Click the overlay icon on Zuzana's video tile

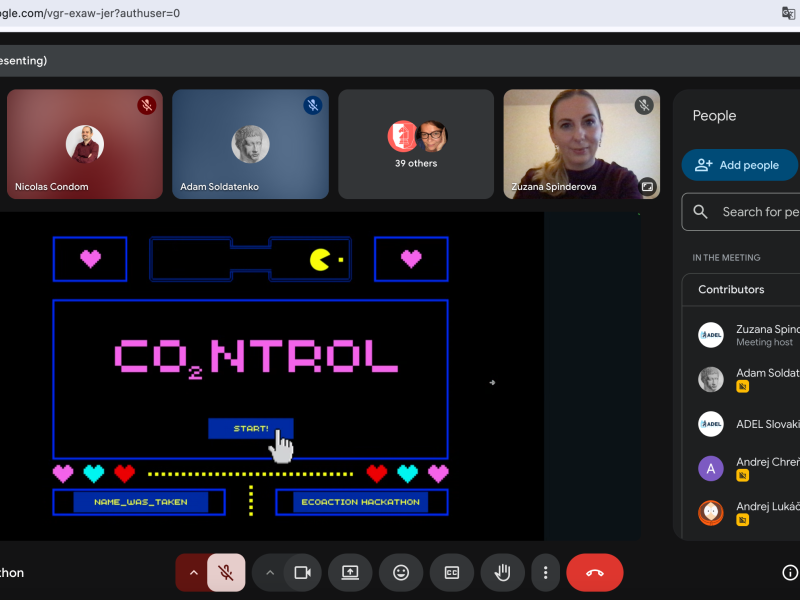tap(647, 186)
